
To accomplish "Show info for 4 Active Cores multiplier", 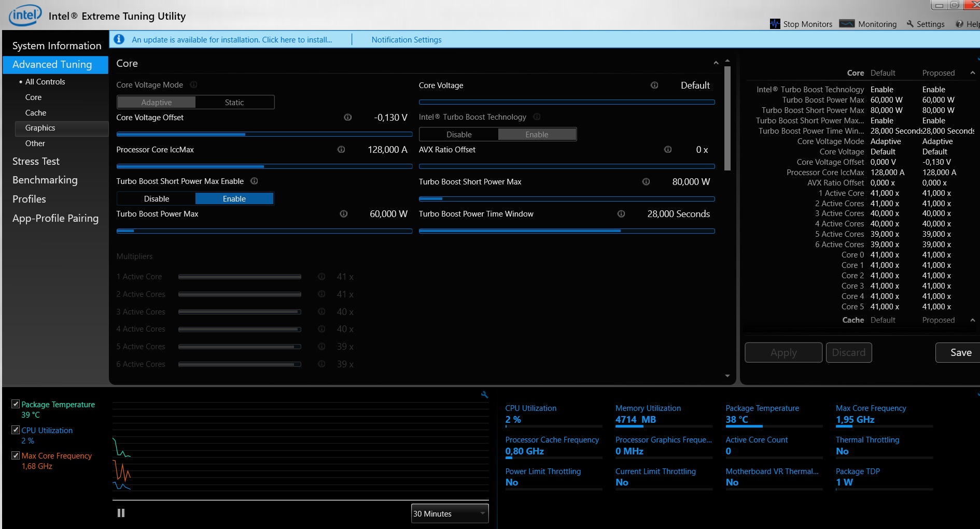I will tap(321, 329).
